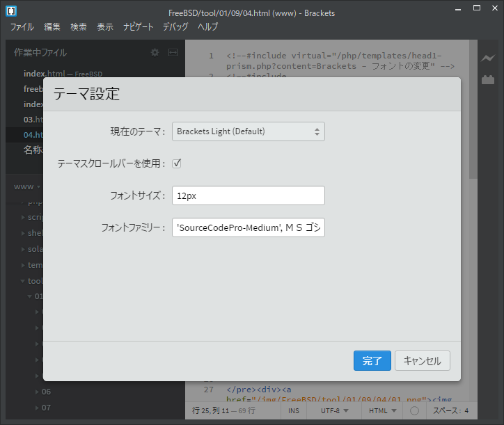Minimize the Brackets window
The height and width of the screenshot is (425, 504).
[458, 8]
